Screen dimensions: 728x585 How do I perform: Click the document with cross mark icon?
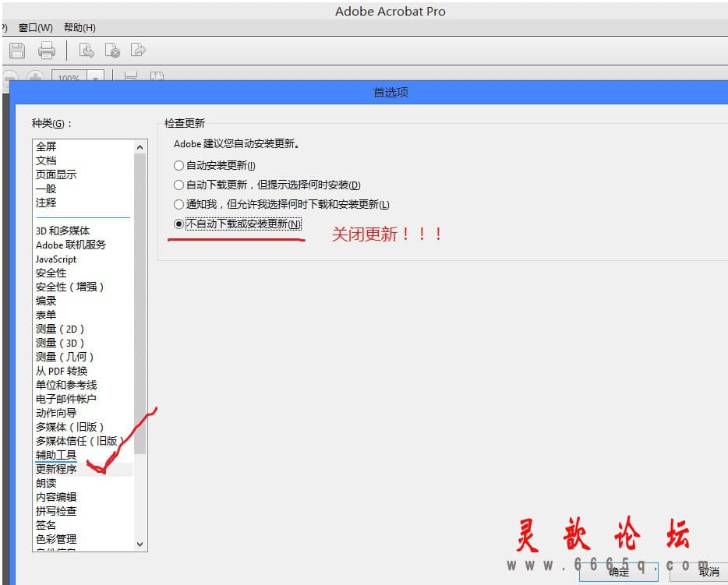pyautogui.click(x=112, y=50)
